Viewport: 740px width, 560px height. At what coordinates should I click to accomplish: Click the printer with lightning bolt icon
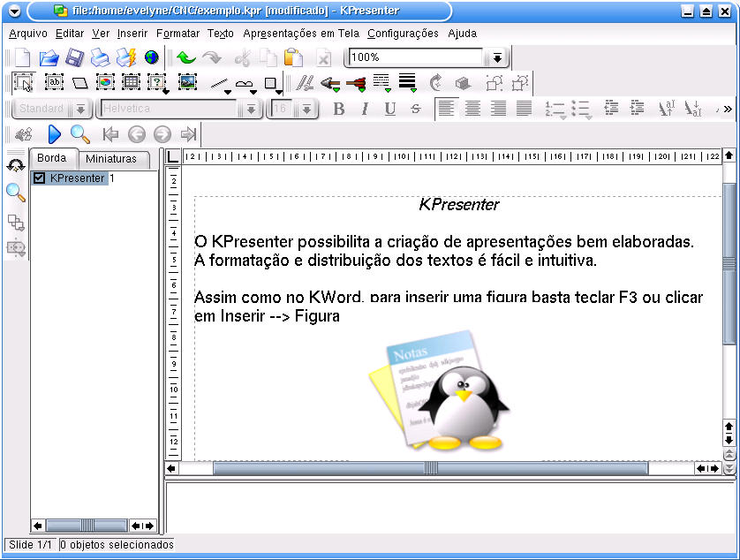coord(126,57)
